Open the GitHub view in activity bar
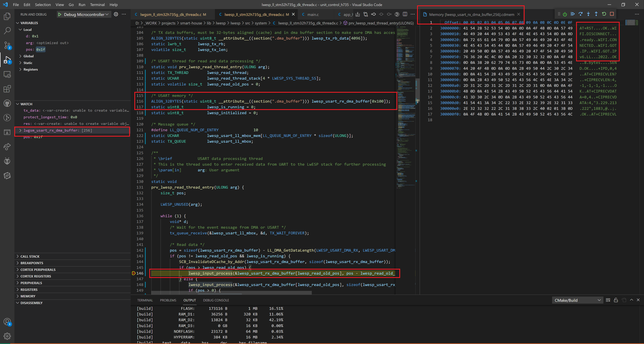 (x=7, y=103)
